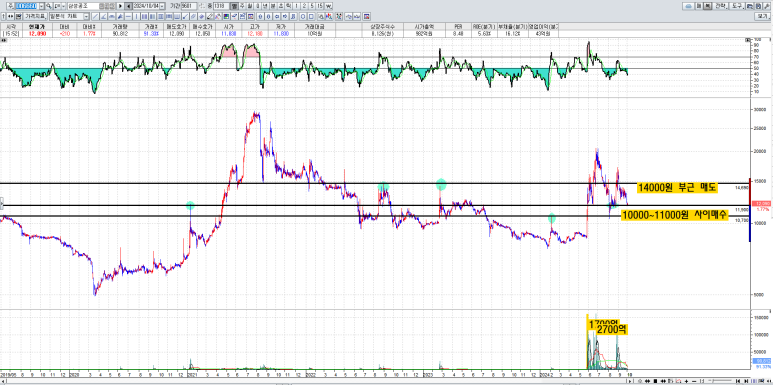773x385 pixels.
Task: Click the W button after the 15 interval
Action: pos(328,6)
